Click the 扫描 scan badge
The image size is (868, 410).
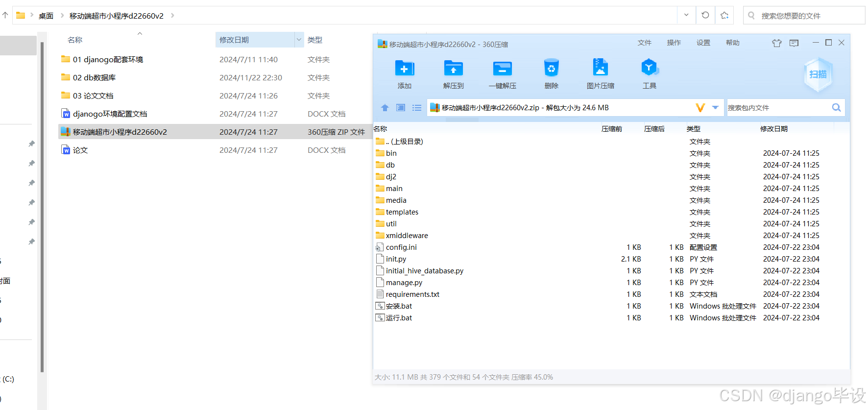818,74
